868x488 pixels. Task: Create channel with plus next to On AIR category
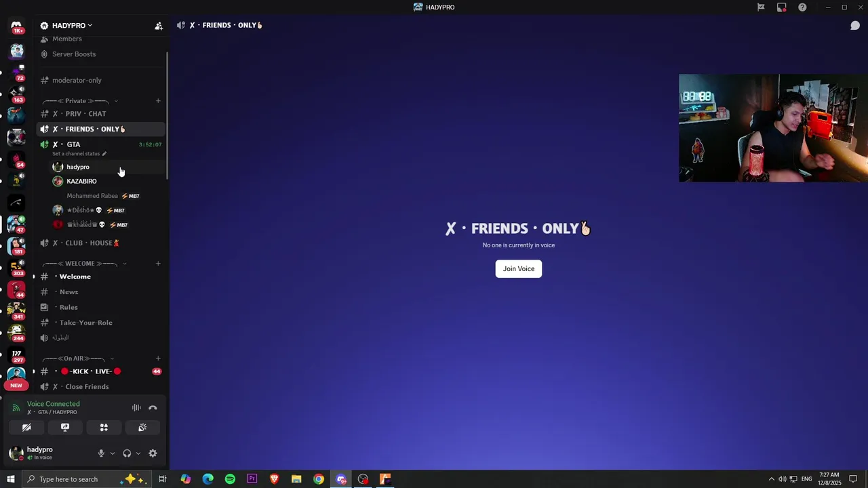click(x=158, y=359)
